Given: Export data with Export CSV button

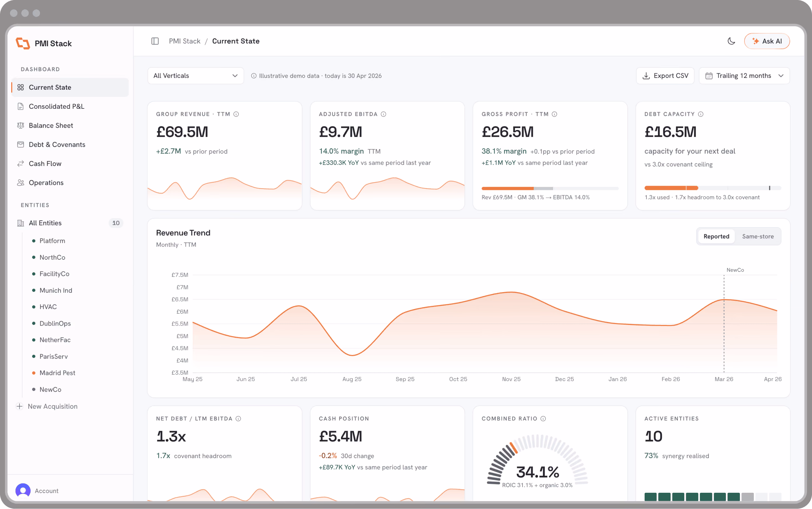Looking at the screenshot, I should 665,76.
